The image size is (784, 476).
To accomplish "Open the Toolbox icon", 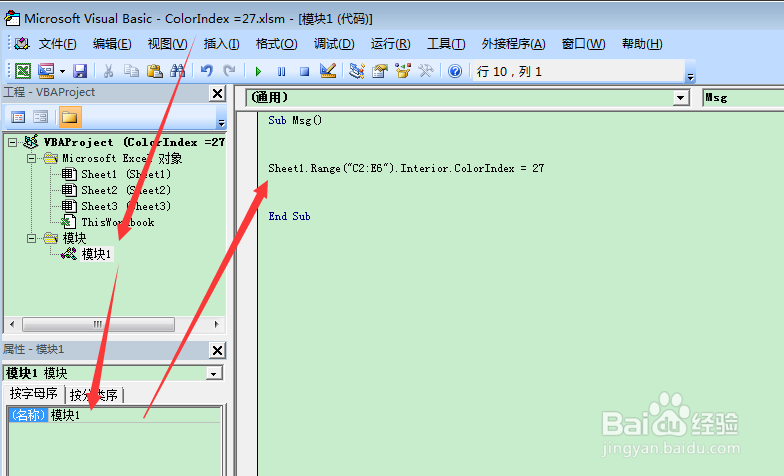I will (426, 71).
